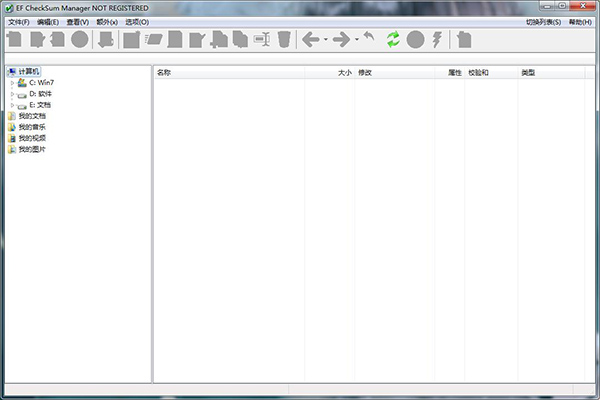Click the two overlapping pages copy icon
The width and height of the screenshot is (600, 400).
(240, 39)
